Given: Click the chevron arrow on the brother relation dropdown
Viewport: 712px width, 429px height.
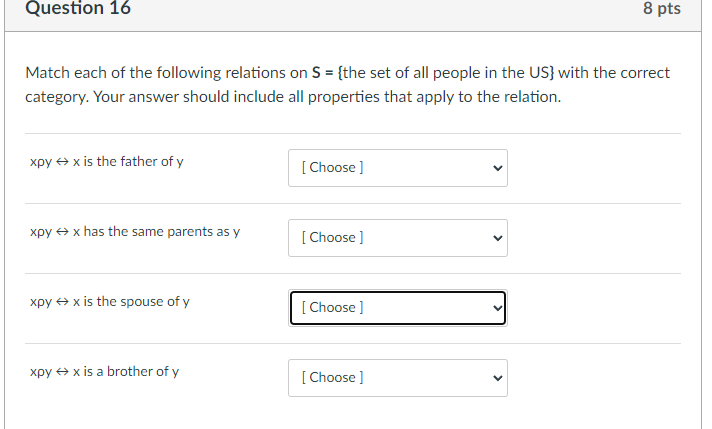Looking at the screenshot, I should tap(495, 377).
